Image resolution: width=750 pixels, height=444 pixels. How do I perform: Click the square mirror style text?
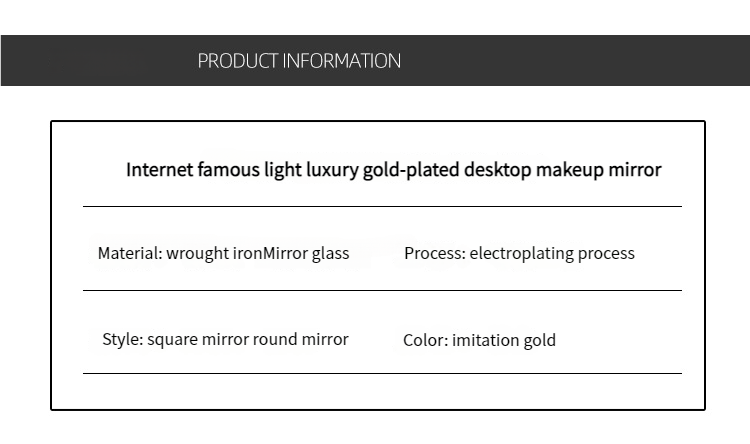[198, 339]
